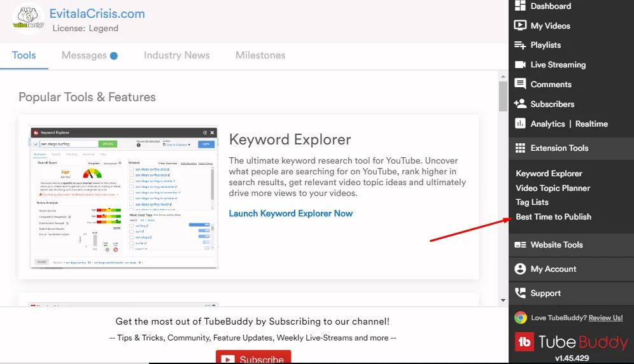Screen dimensions: 634x364
Task: Click the Analytics bar chart icon
Action: pos(520,123)
